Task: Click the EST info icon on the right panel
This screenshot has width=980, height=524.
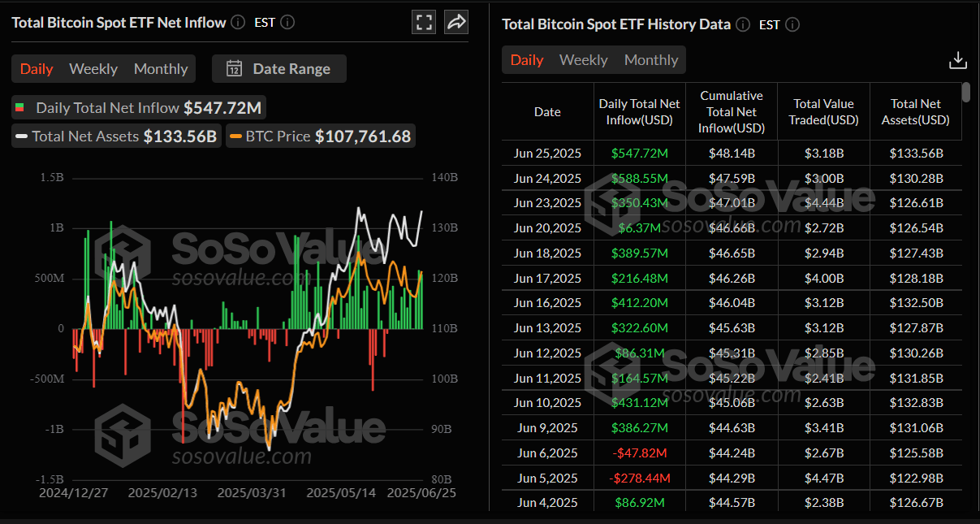Action: (792, 24)
